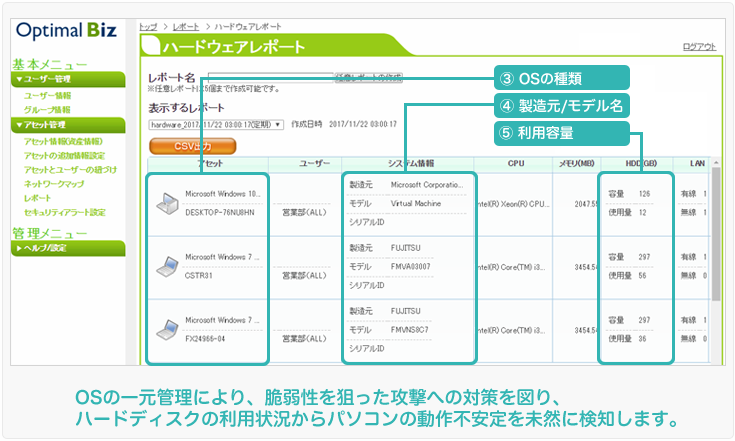This screenshot has height=441, width=735.
Task: Click the ログアウト link
Action: [699, 47]
